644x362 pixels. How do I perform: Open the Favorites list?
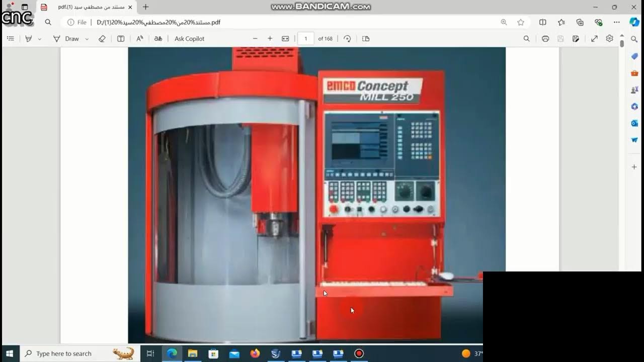point(561,22)
